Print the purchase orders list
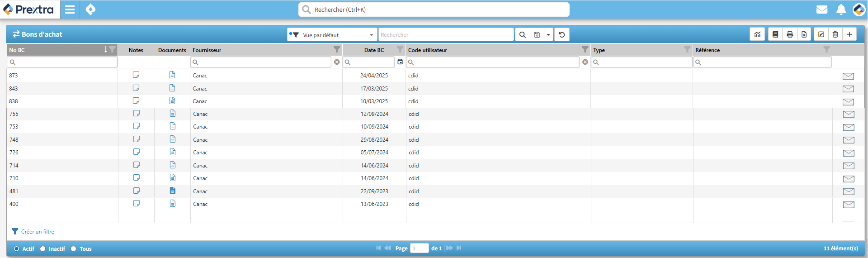Screen dimensions: 868x258 tap(790, 34)
